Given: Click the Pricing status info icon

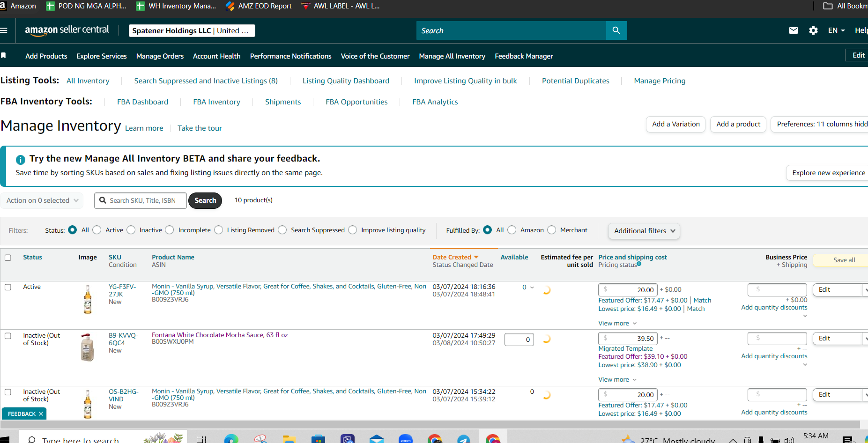Looking at the screenshot, I should point(639,264).
